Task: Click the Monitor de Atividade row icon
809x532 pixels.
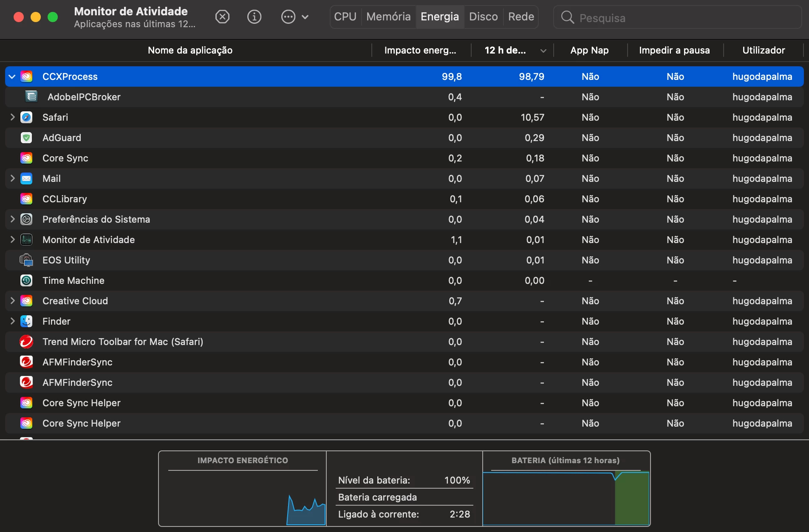Action: (x=26, y=240)
